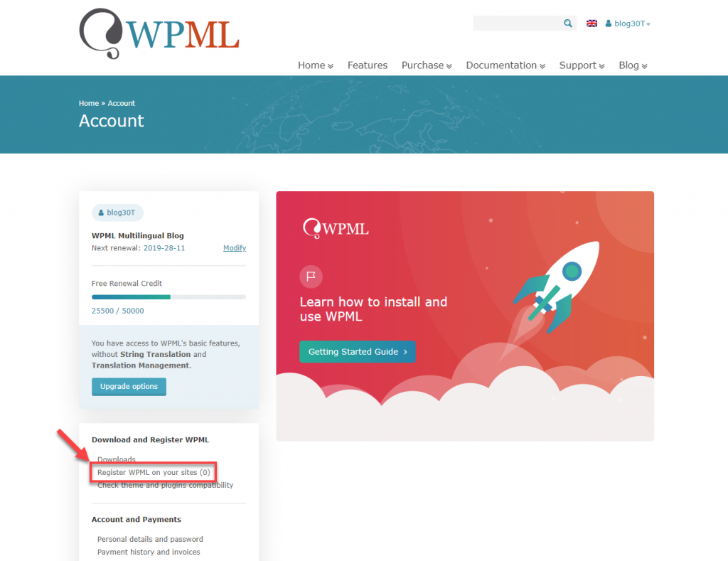This screenshot has width=728, height=561.
Task: Select the UK flag language icon
Action: 591,23
